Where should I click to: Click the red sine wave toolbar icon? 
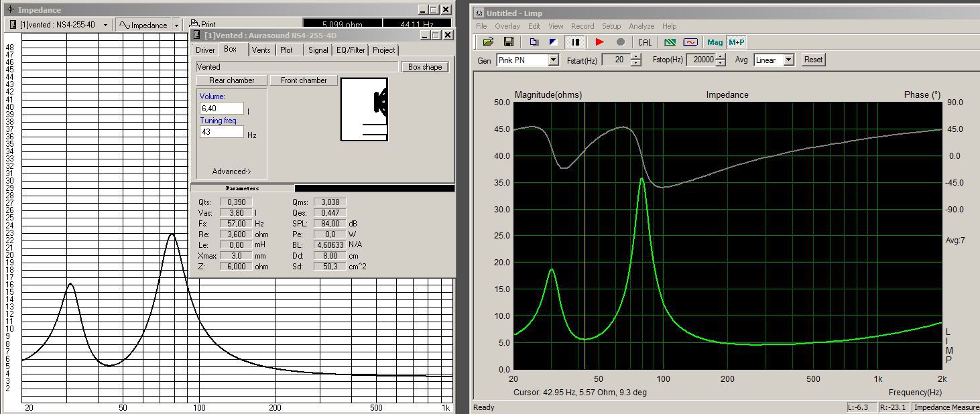pyautogui.click(x=690, y=42)
